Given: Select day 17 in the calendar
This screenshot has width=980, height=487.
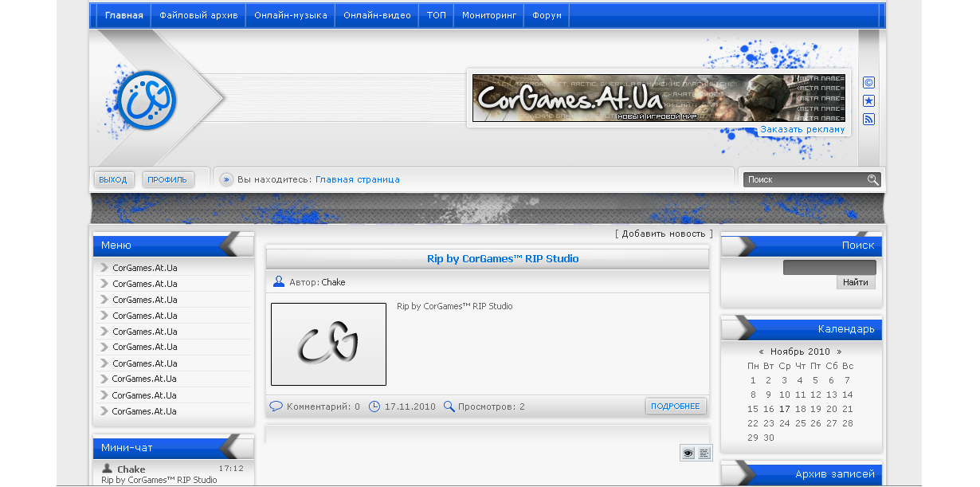Looking at the screenshot, I should [785, 409].
